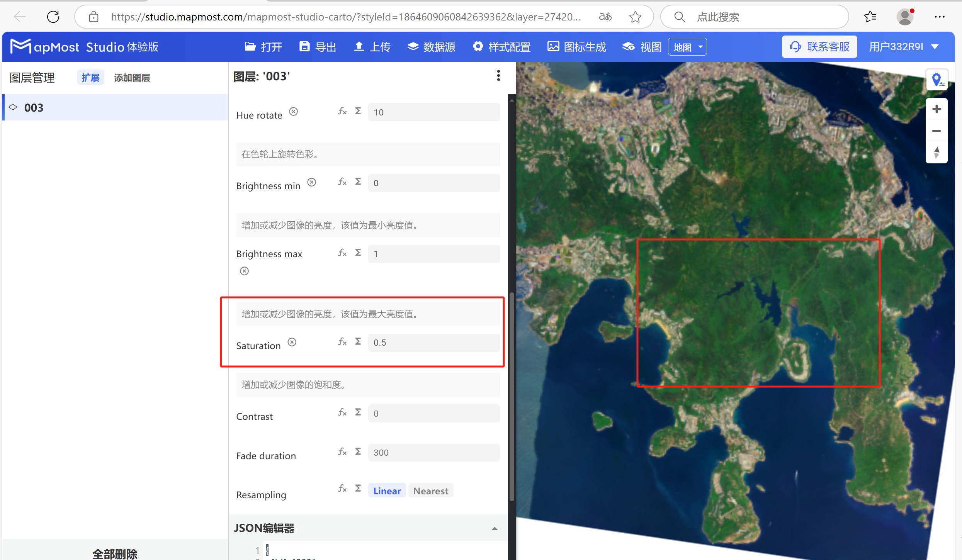This screenshot has height=560, width=962.
Task: Switch Resampling to Nearest
Action: (x=430, y=490)
